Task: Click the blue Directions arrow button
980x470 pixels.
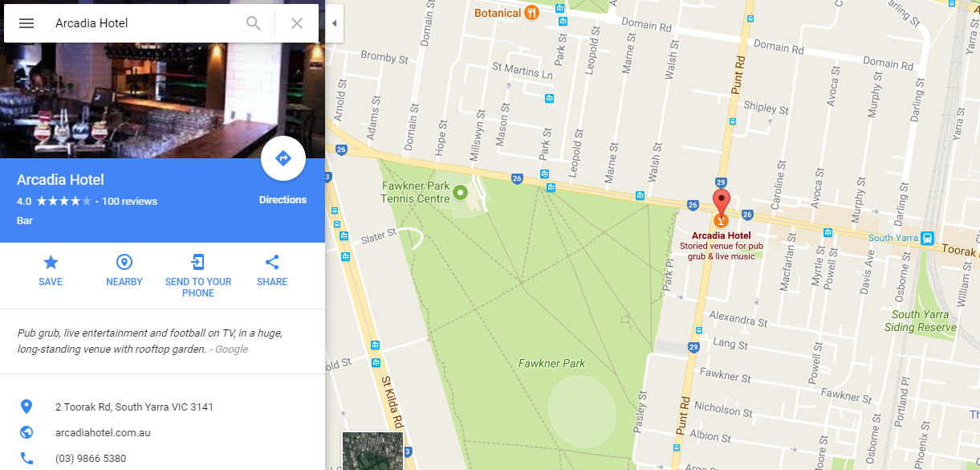Action: (283, 158)
